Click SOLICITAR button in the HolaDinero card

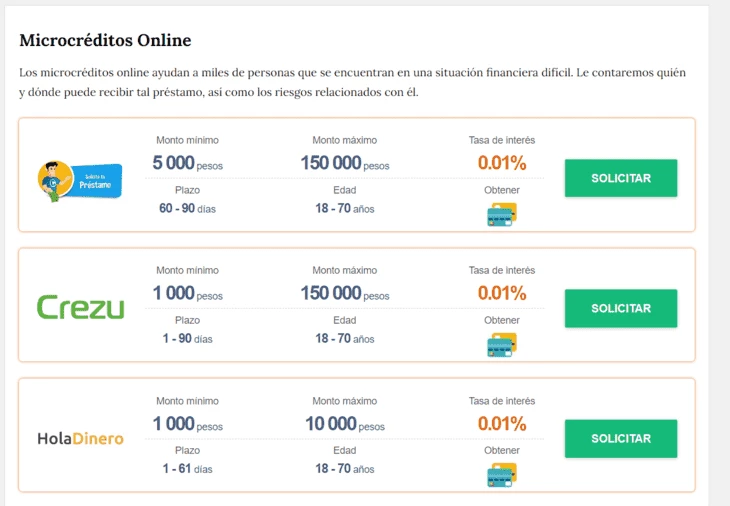coord(621,439)
